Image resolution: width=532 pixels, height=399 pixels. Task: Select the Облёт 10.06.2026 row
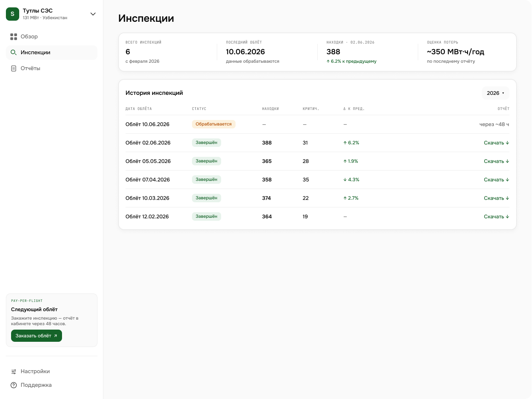coord(317,124)
